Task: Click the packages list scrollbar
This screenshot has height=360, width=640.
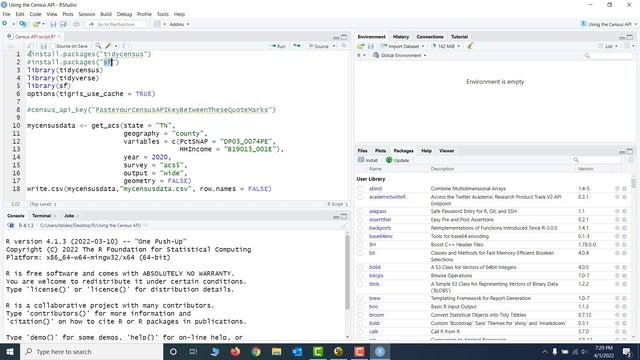Action: click(x=633, y=182)
